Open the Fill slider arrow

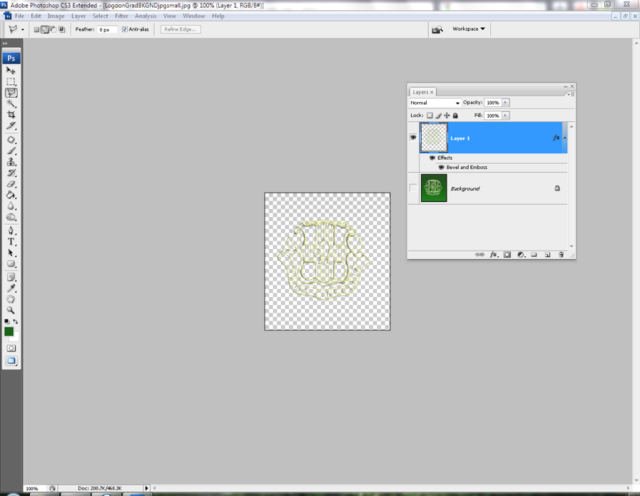pyautogui.click(x=505, y=116)
